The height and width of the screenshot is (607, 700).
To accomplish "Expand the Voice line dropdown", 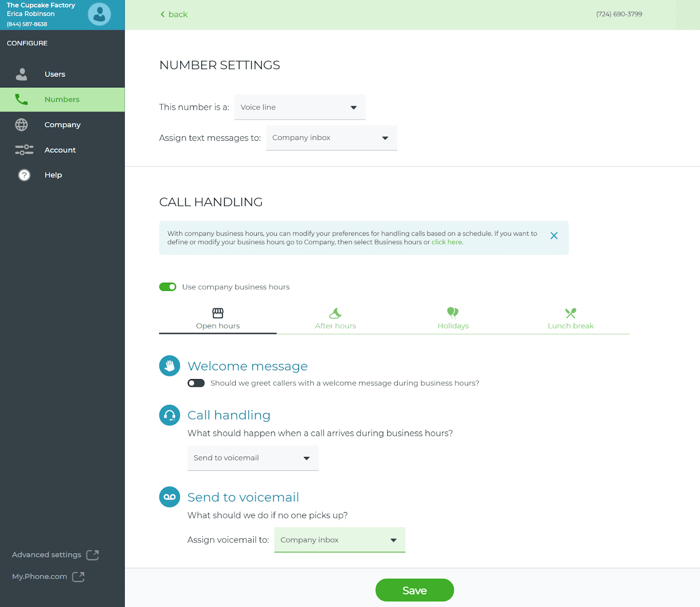I will (300, 107).
